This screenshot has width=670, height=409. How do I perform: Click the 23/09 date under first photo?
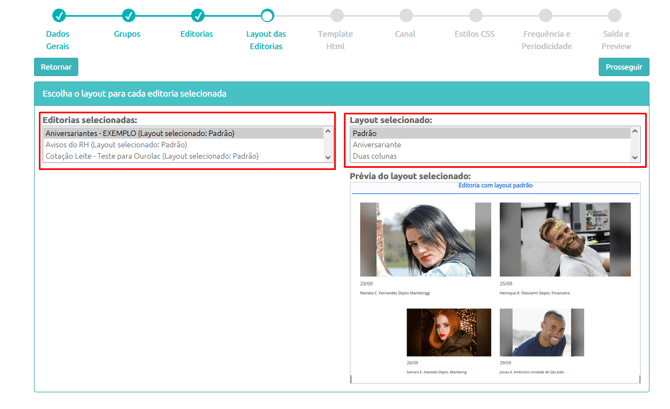coord(366,284)
